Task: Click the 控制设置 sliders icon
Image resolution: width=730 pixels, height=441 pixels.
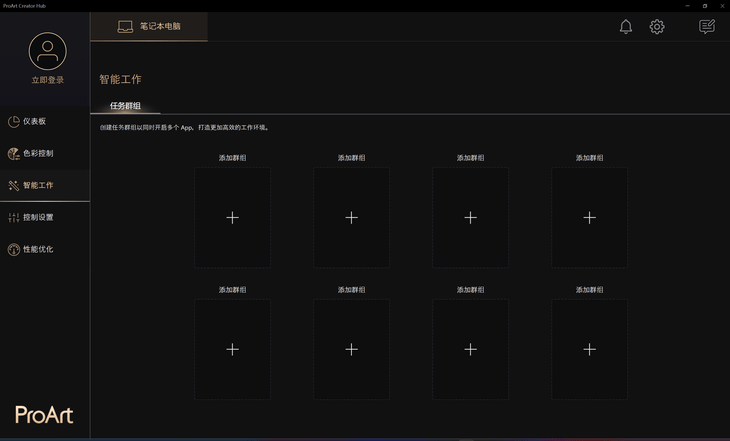Action: point(14,217)
